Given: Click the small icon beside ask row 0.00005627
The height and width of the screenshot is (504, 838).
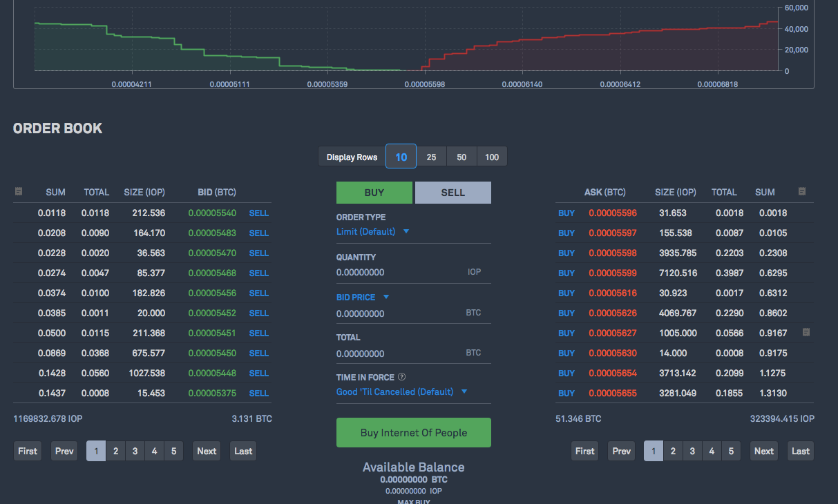Looking at the screenshot, I should point(806,333).
